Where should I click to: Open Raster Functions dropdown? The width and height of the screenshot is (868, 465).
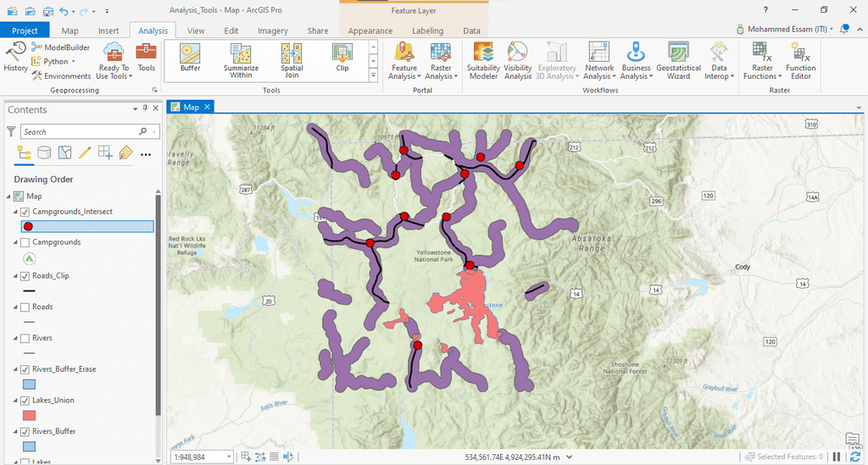(x=762, y=61)
